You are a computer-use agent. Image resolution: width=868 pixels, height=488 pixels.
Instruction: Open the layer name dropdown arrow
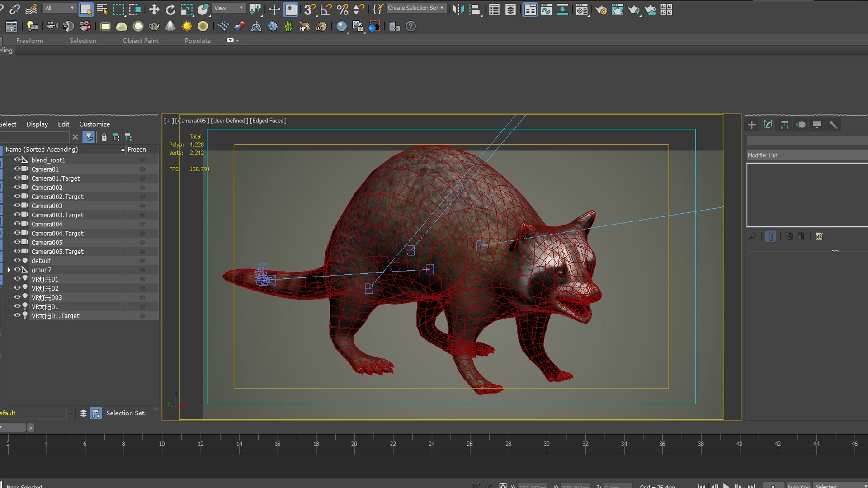pyautogui.click(x=71, y=413)
